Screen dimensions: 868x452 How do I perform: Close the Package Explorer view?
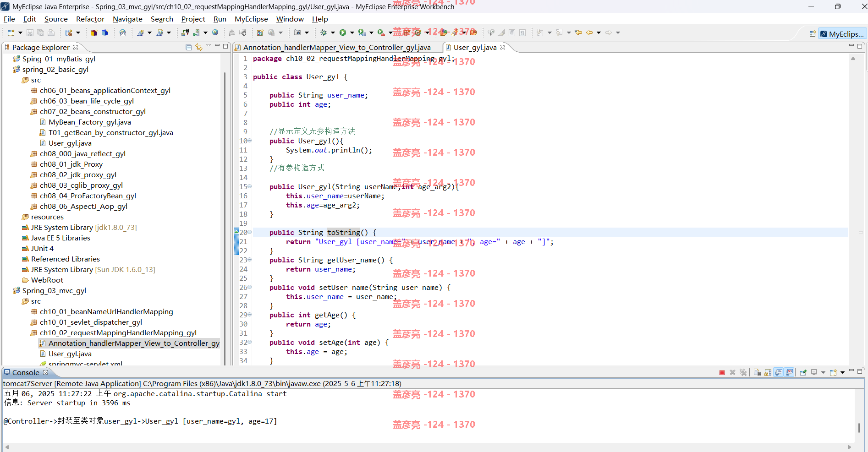click(76, 47)
